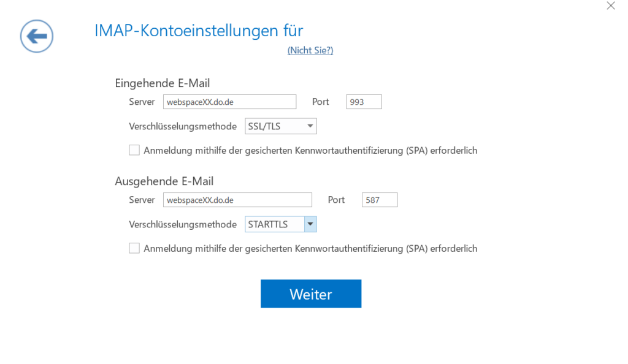Go back using the circled arrow icon
This screenshot has height=364, width=628.
click(x=36, y=36)
